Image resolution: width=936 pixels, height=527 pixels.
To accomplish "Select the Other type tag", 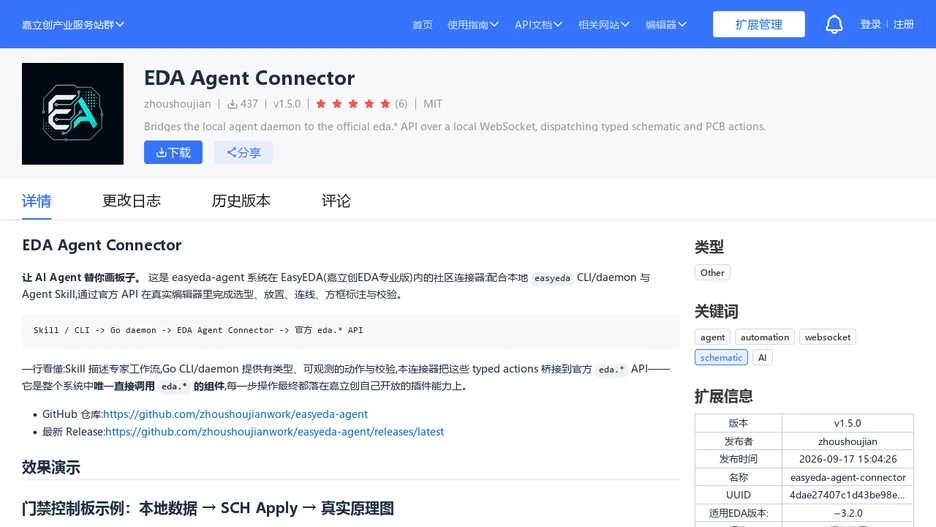I will coord(712,273).
